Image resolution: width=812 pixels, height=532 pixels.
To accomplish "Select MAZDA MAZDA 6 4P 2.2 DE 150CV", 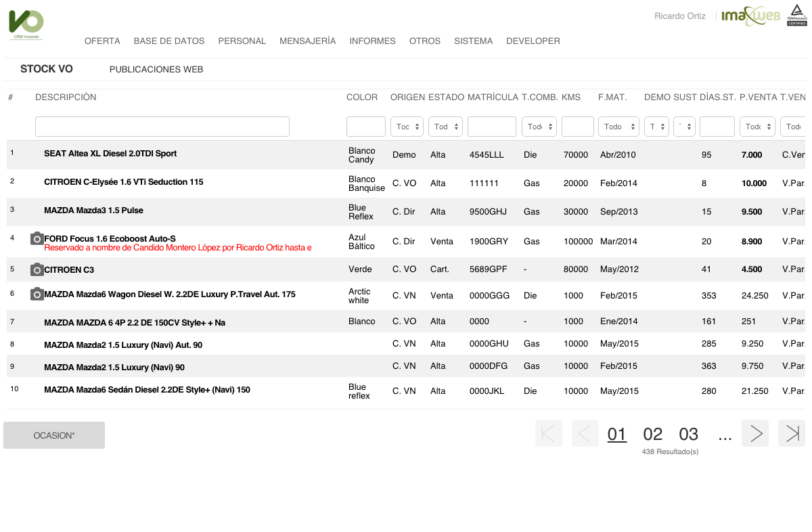I will click(x=135, y=323).
